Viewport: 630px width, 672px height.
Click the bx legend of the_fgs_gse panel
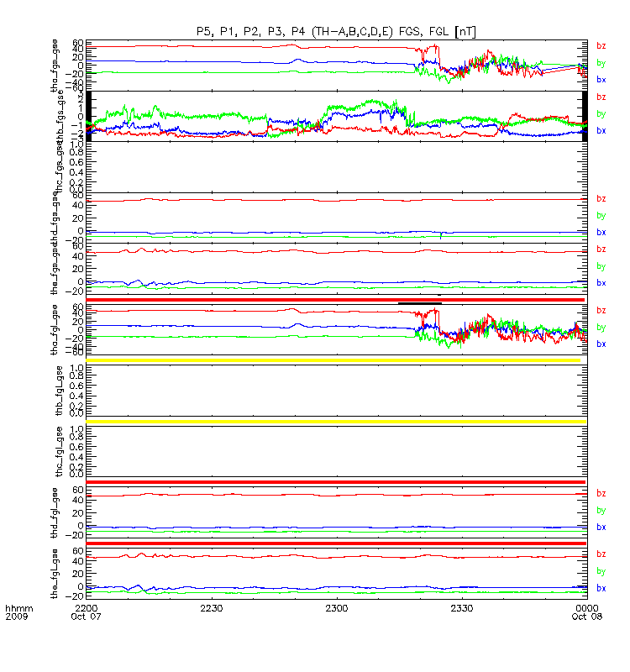point(601,283)
